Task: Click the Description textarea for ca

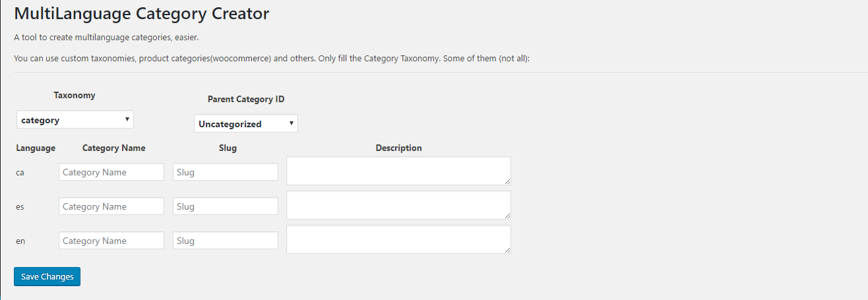Action: coord(398,171)
